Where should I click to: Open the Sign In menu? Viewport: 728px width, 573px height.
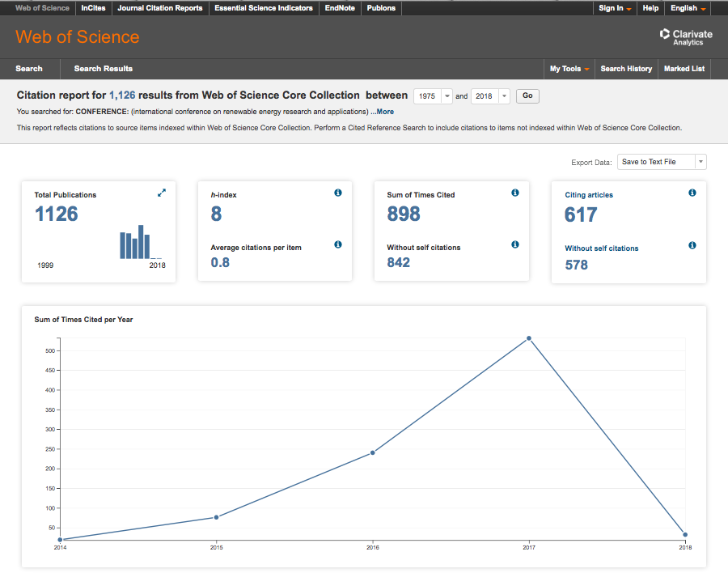point(615,8)
